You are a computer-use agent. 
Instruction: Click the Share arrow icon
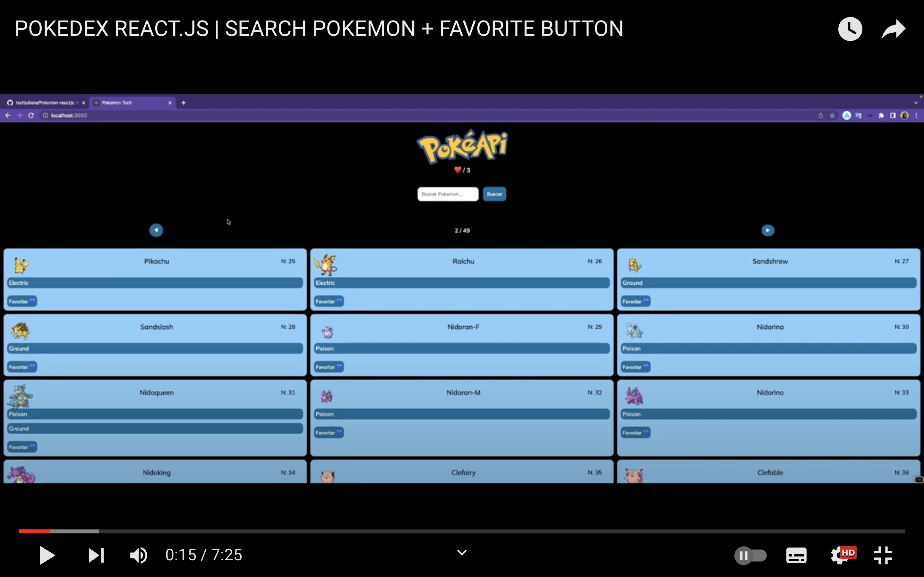(893, 29)
